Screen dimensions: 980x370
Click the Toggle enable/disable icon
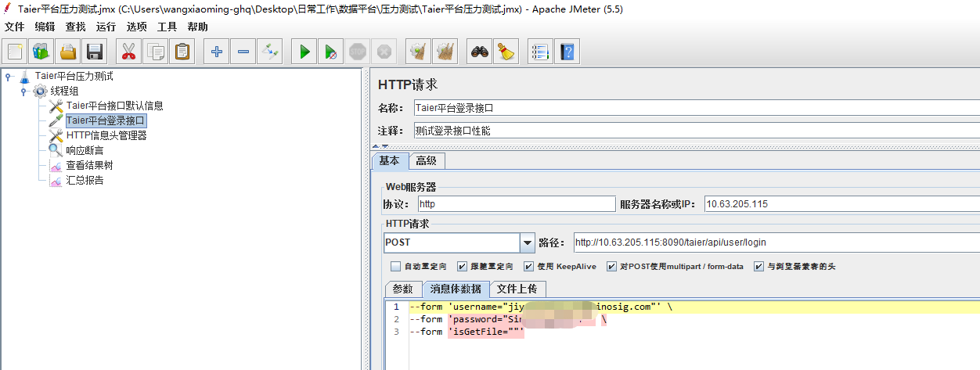(270, 52)
